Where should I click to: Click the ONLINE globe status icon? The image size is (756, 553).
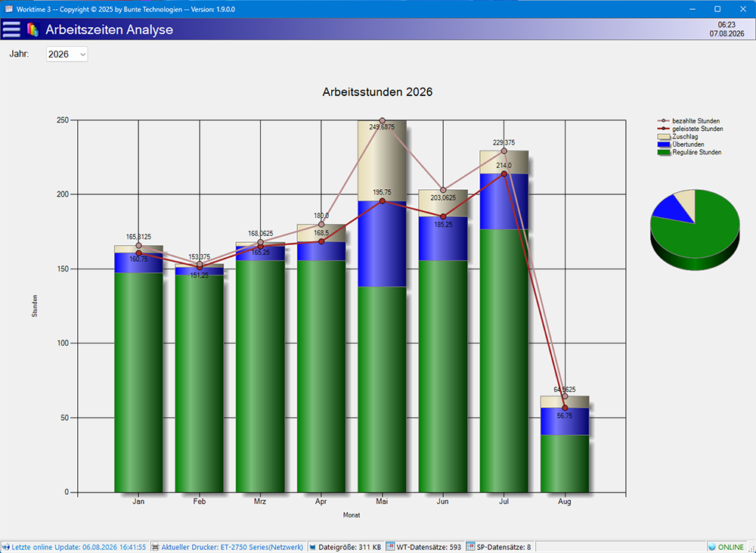click(712, 547)
